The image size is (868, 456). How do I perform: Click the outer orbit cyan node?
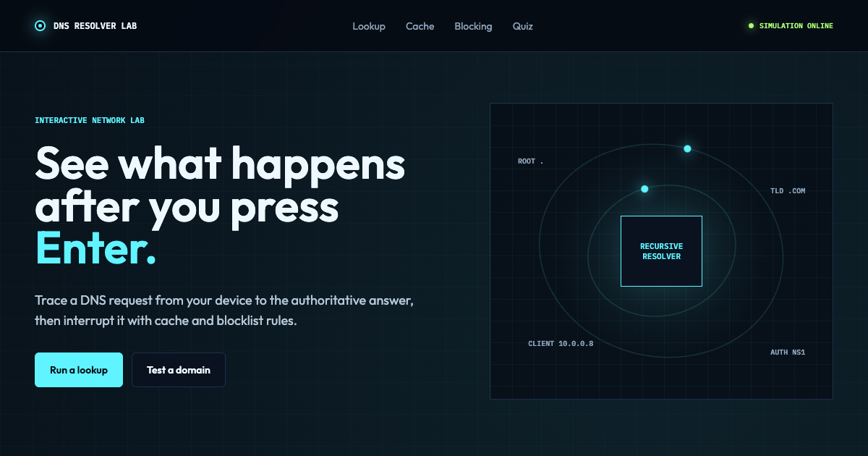[x=687, y=148]
